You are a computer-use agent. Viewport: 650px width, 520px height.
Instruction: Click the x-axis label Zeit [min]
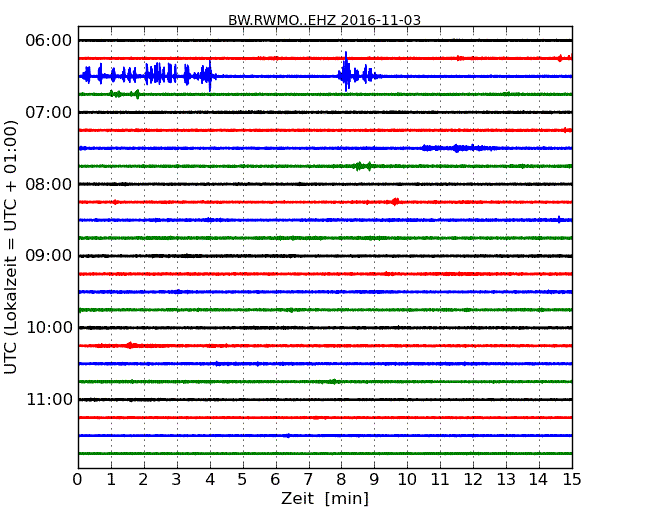[x=325, y=498]
